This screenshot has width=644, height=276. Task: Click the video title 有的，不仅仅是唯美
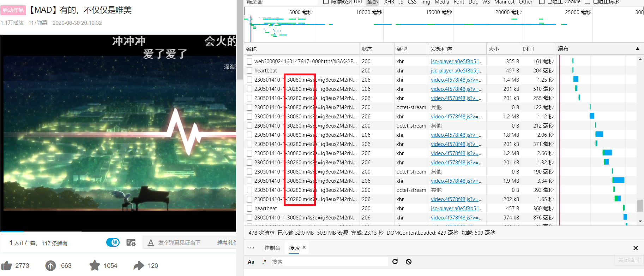pyautogui.click(x=96, y=10)
